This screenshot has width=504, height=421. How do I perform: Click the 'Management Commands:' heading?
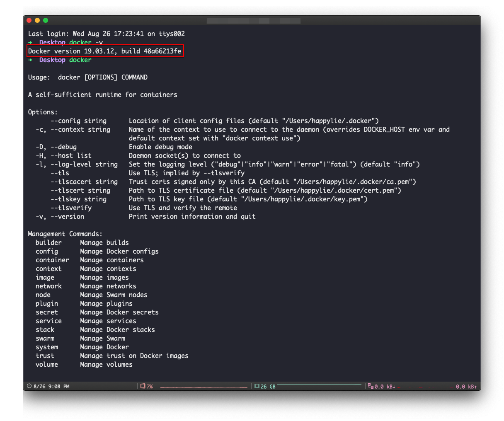coord(65,234)
